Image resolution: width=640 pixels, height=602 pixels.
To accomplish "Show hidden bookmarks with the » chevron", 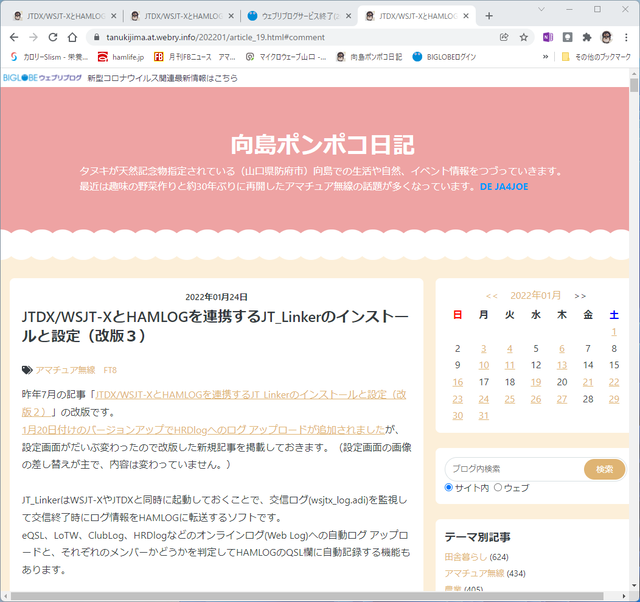I will point(545,57).
